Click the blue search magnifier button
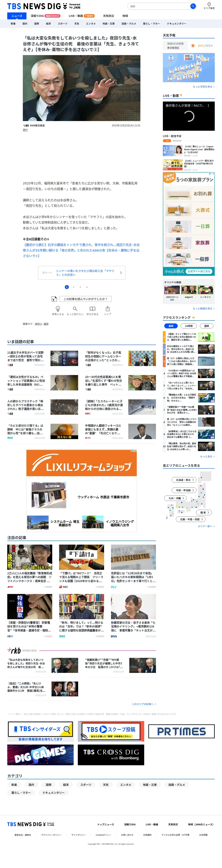The height and width of the screenshot is (868, 222). pos(193,6)
